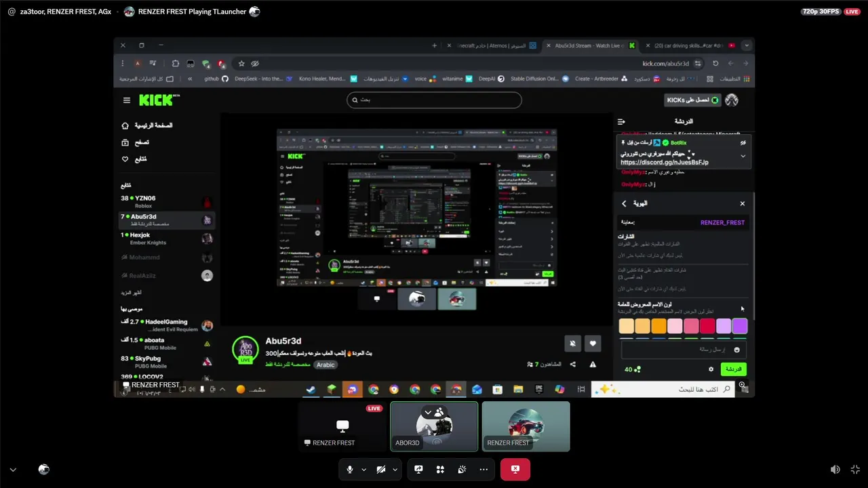Screen dimensions: 868x488
Task: Select Hexjok channel in sidebar
Action: pyautogui.click(x=167, y=238)
